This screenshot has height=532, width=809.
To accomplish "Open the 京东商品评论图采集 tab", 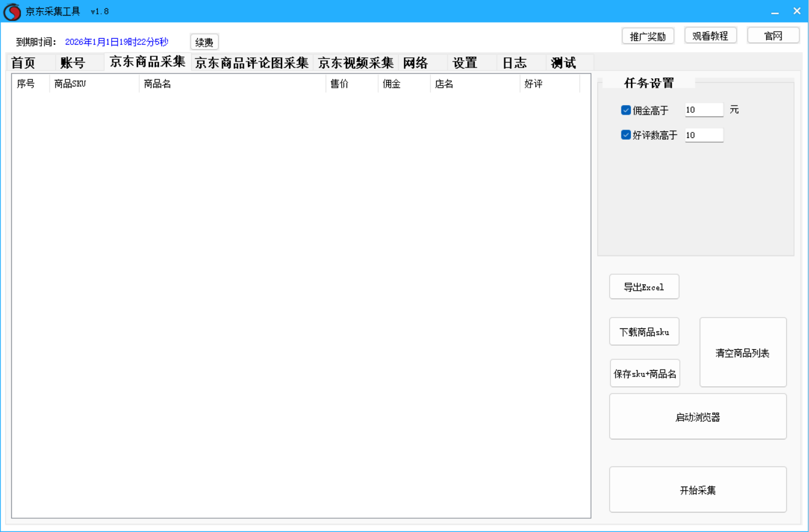I will tap(252, 63).
